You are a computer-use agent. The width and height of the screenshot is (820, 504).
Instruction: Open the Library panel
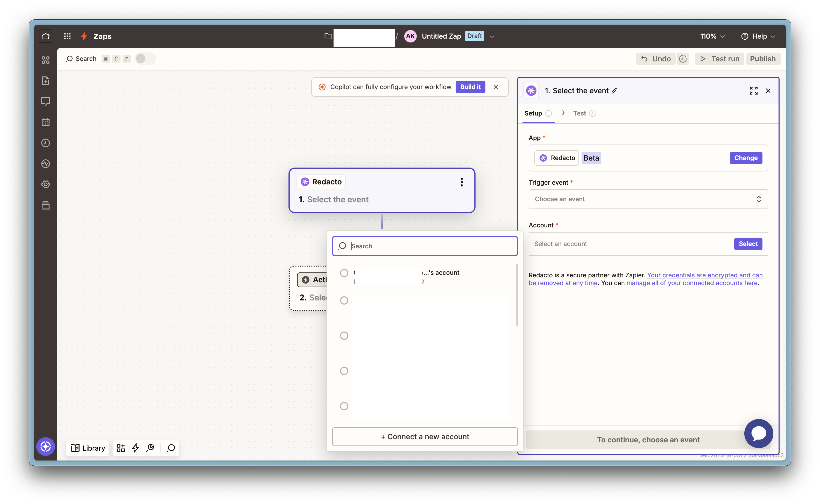coord(88,448)
